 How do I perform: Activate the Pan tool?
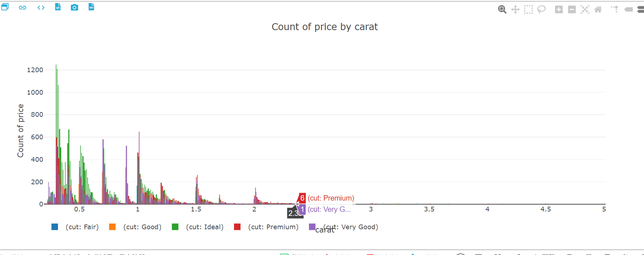pos(515,9)
